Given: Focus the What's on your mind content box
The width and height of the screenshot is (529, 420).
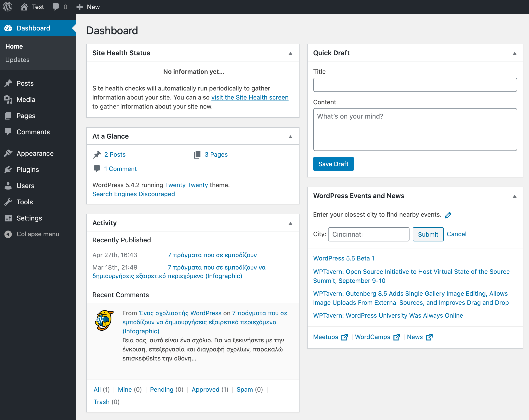Looking at the screenshot, I should click(x=415, y=130).
